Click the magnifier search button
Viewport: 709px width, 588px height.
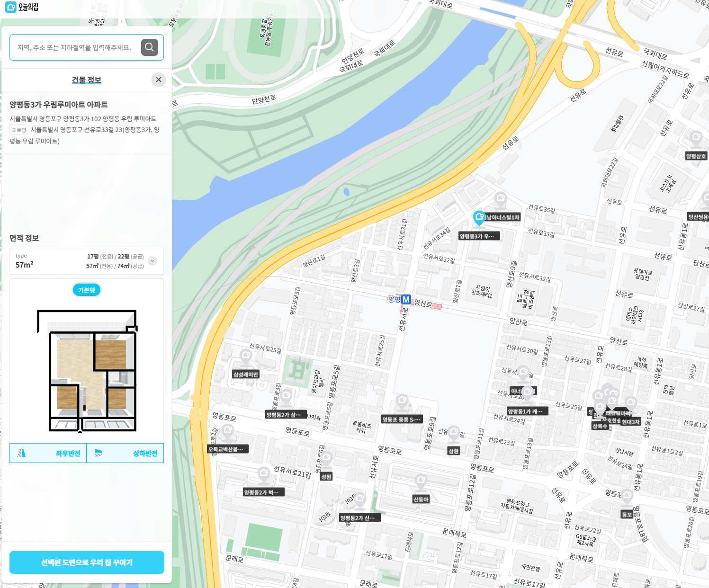tap(150, 47)
